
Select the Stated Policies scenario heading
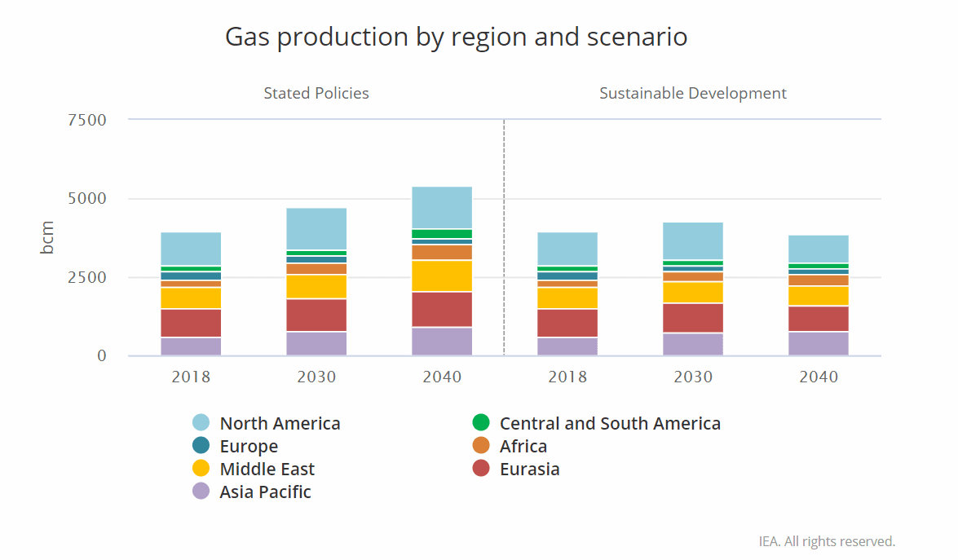point(316,94)
